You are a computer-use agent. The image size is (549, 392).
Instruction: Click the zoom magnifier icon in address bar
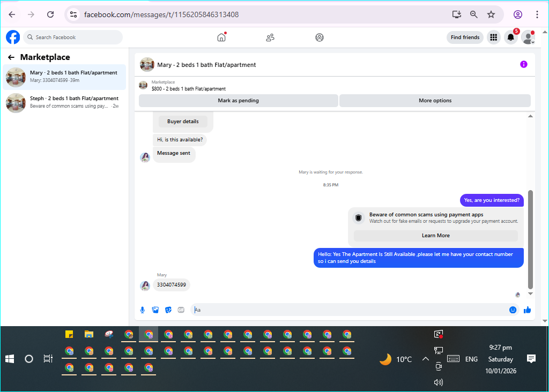click(474, 14)
